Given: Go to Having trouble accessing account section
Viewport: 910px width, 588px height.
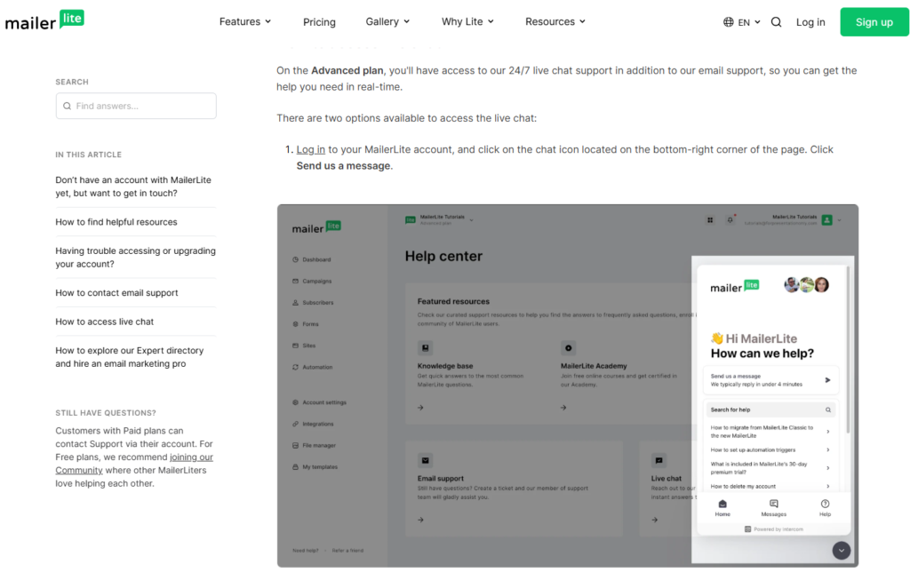Looking at the screenshot, I should [135, 258].
